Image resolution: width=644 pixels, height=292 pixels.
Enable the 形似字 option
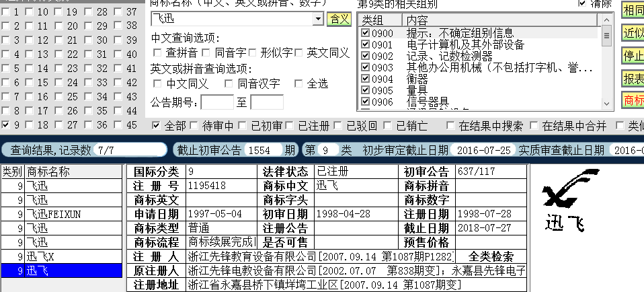252,52
